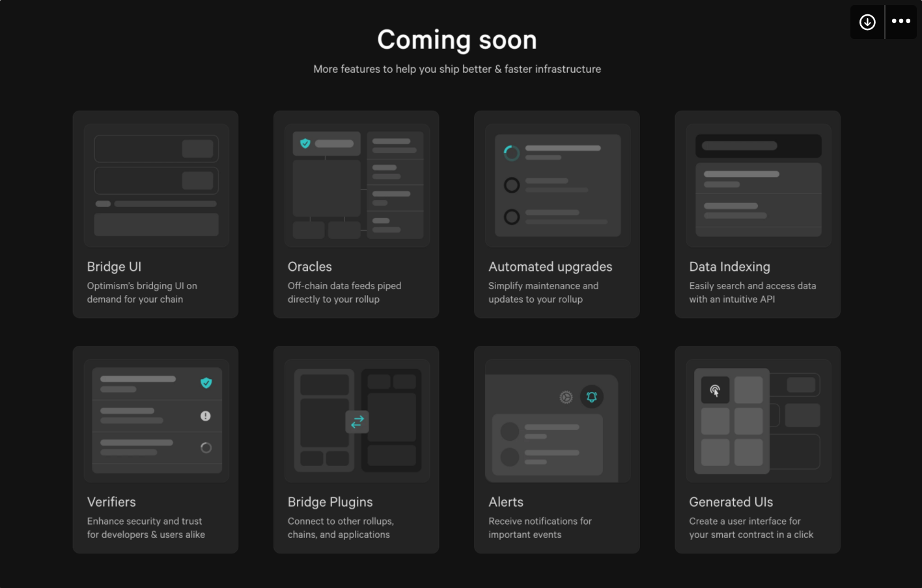Click the download icon in top-right corner
This screenshot has height=588, width=922.
coord(867,22)
